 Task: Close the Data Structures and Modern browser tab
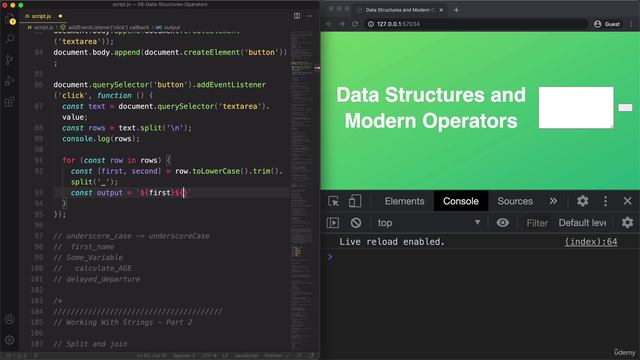[x=441, y=10]
